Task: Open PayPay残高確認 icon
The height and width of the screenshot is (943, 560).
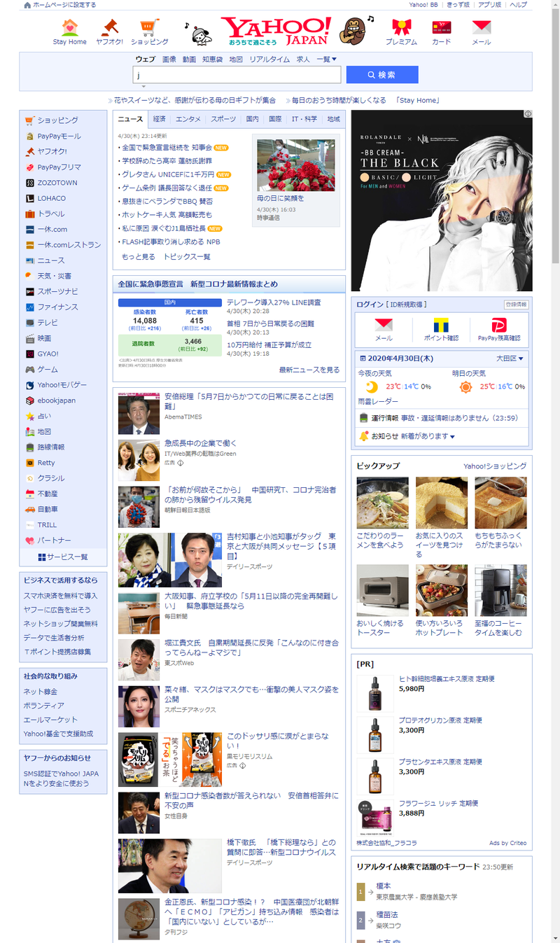Action: (499, 325)
